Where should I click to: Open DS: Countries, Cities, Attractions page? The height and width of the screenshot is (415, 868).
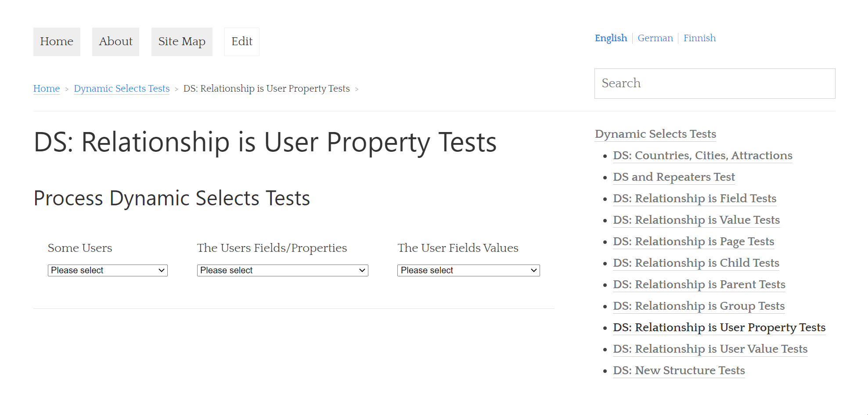702,155
